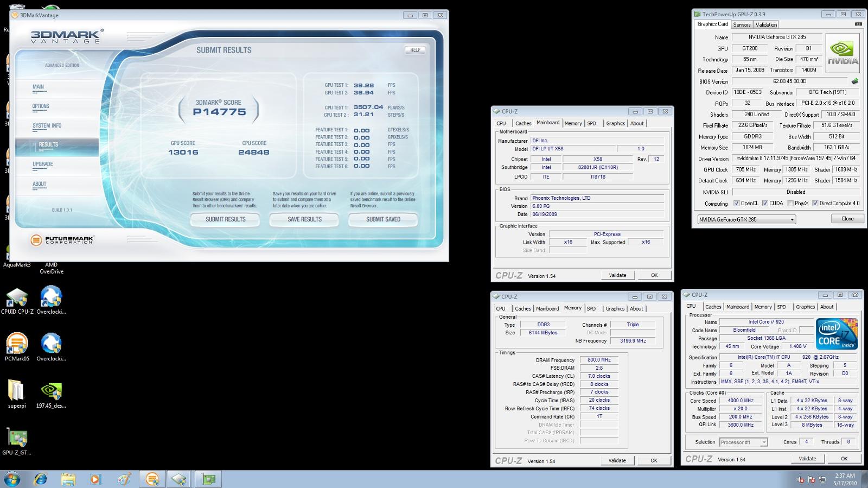The width and height of the screenshot is (868, 488).
Task: Open Action Center flag tray icon
Action: pos(812,480)
